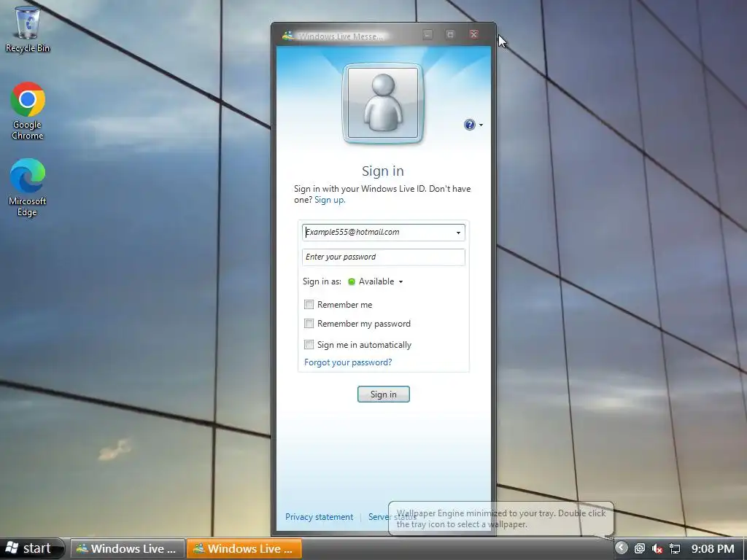Open the blue help question-mark icon

click(x=469, y=125)
